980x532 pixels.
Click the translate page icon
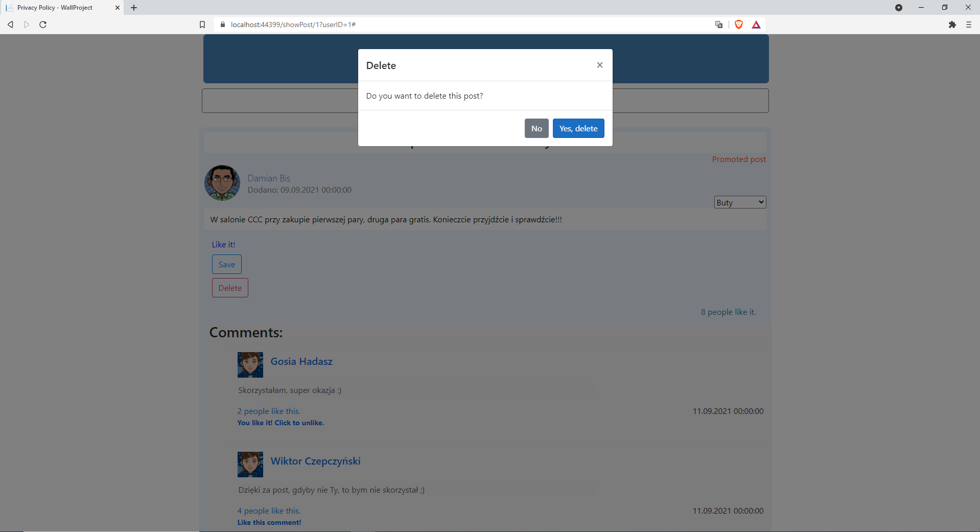click(x=718, y=24)
